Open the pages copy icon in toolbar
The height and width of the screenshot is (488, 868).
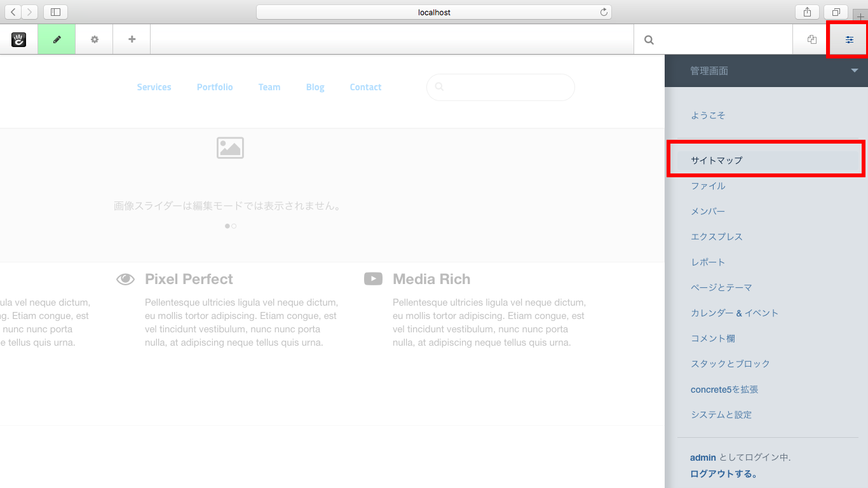coord(811,39)
